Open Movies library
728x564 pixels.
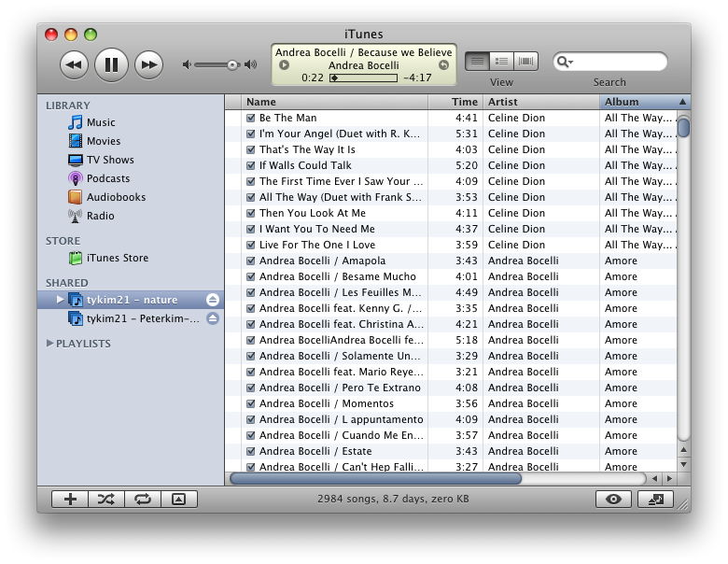coord(104,141)
